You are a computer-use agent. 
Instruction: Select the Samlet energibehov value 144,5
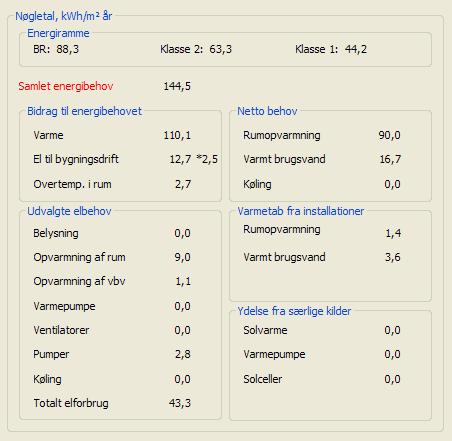pyautogui.click(x=177, y=86)
